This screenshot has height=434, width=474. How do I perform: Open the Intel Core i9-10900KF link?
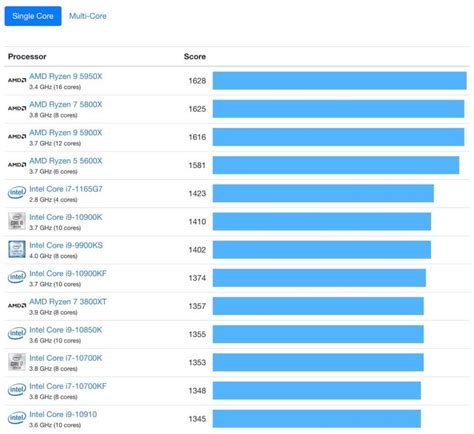tap(68, 274)
